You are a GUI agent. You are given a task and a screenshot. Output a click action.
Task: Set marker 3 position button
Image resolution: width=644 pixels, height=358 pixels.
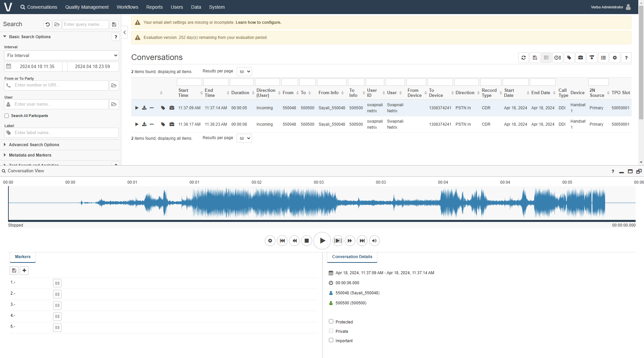pyautogui.click(x=57, y=305)
